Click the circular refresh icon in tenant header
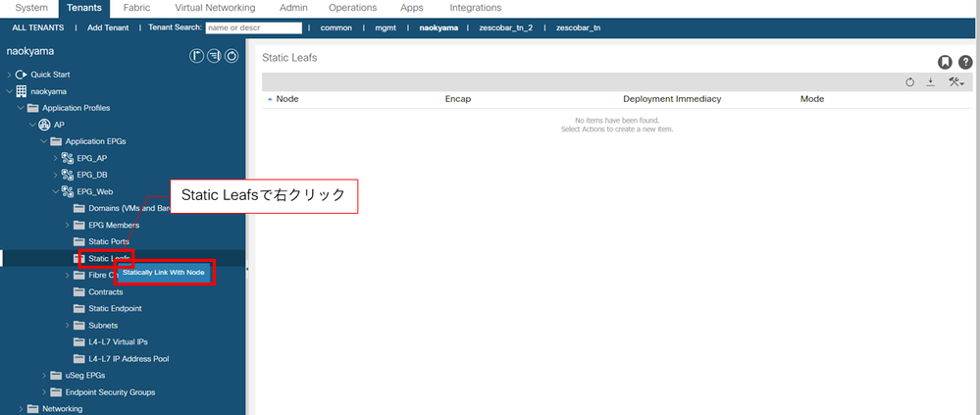The image size is (980, 415). pos(232,56)
